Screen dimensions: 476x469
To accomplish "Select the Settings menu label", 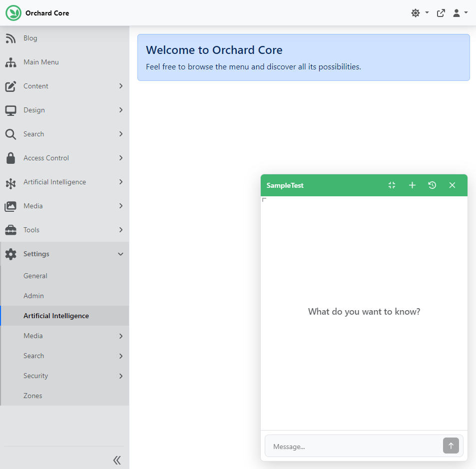I will point(36,254).
